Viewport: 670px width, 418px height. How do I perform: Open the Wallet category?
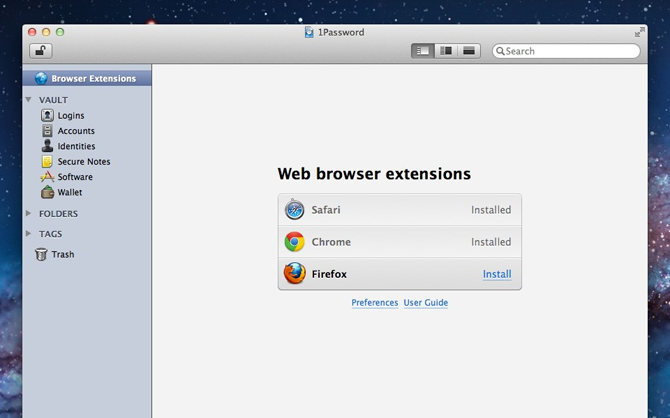tap(70, 192)
